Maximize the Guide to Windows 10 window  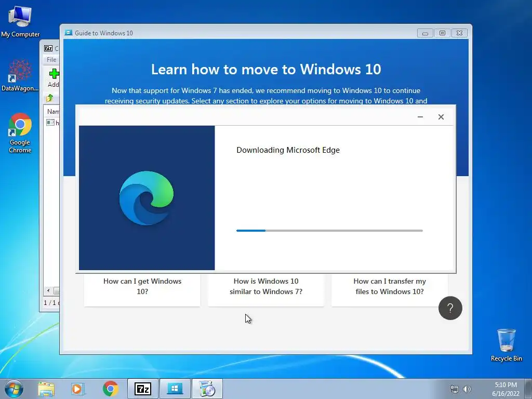(x=442, y=33)
